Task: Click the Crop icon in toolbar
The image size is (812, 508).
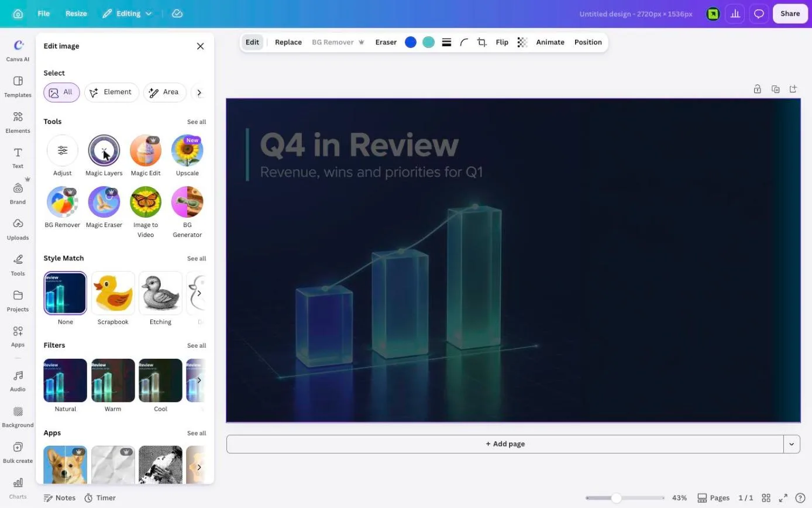Action: (x=482, y=42)
